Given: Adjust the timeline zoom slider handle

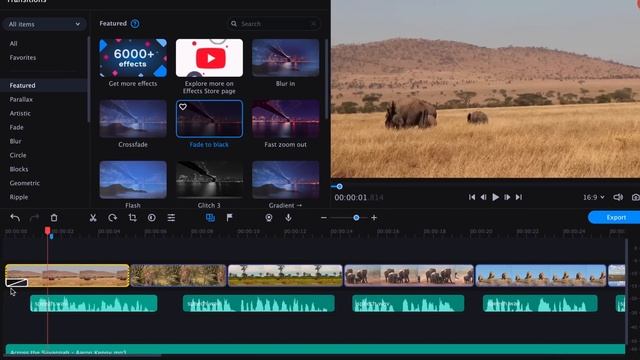Looking at the screenshot, I should point(356,218).
